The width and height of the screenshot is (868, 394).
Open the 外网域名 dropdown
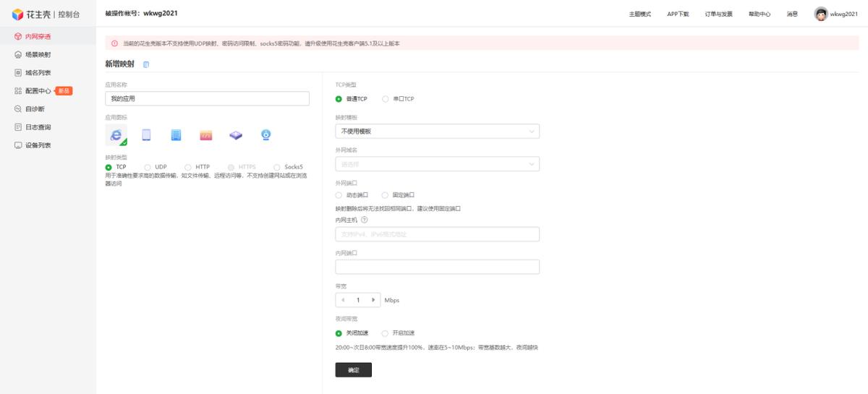pyautogui.click(x=437, y=164)
